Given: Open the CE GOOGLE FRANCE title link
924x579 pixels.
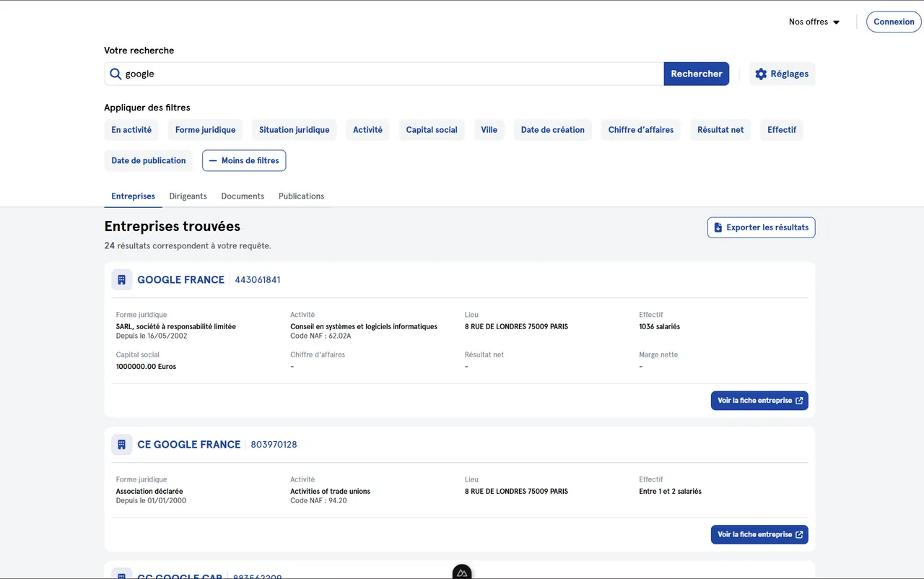Looking at the screenshot, I should pyautogui.click(x=189, y=445).
